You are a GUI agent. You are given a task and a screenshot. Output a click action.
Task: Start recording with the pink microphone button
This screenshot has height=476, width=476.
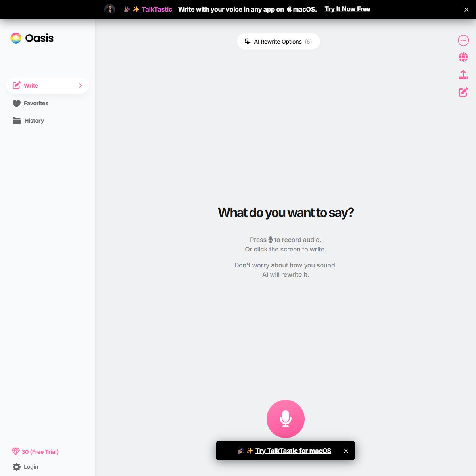pyautogui.click(x=286, y=419)
